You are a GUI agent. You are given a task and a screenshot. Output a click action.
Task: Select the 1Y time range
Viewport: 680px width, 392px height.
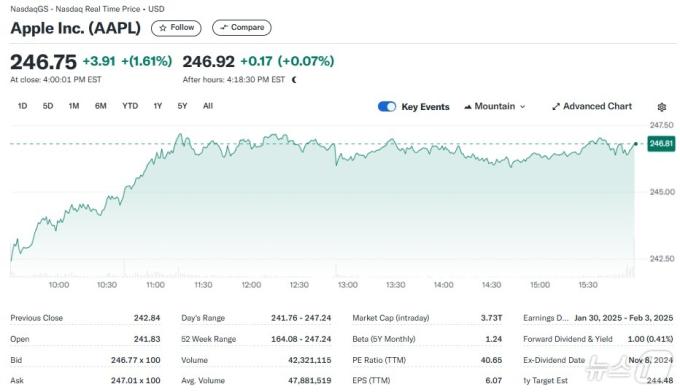click(x=157, y=106)
